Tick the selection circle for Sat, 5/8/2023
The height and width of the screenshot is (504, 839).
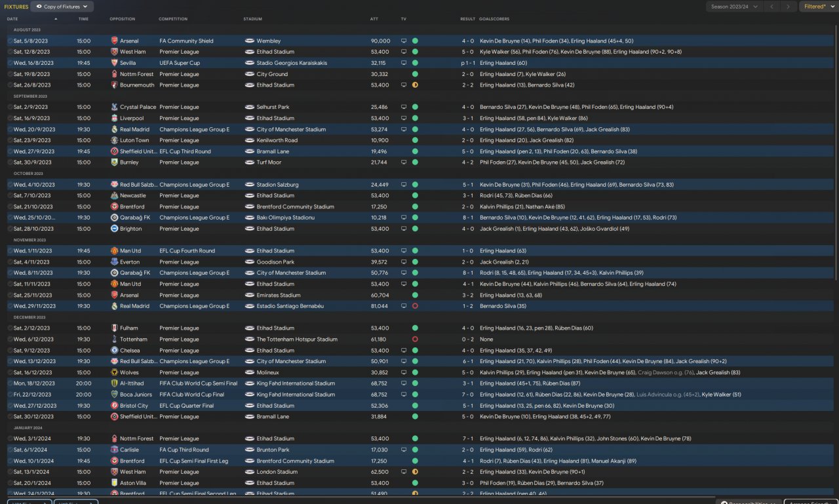[10, 41]
